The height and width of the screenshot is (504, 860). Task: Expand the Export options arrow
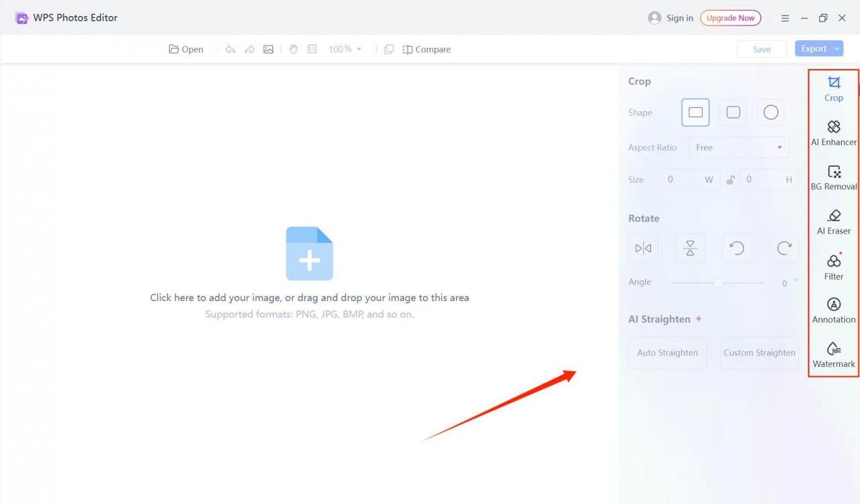(837, 49)
